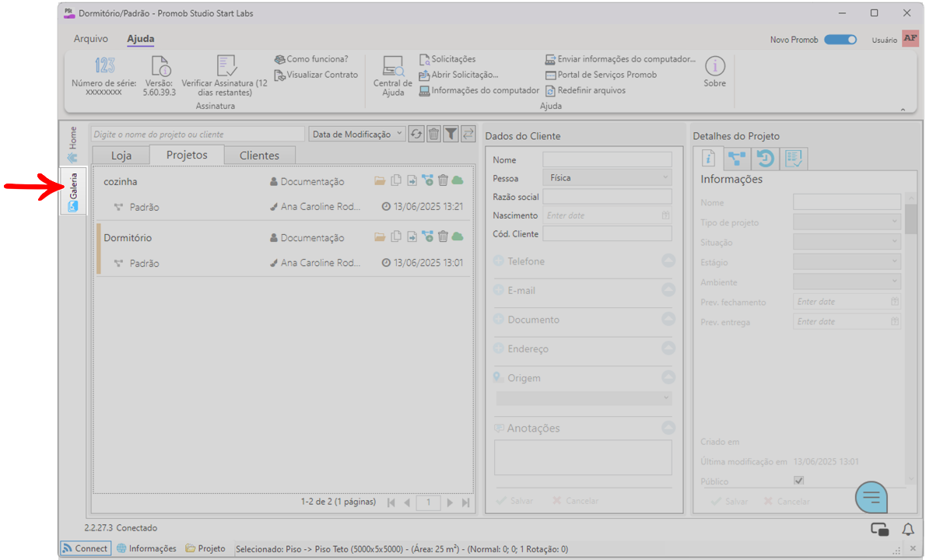Open folder icon for Dormitório project

(380, 236)
